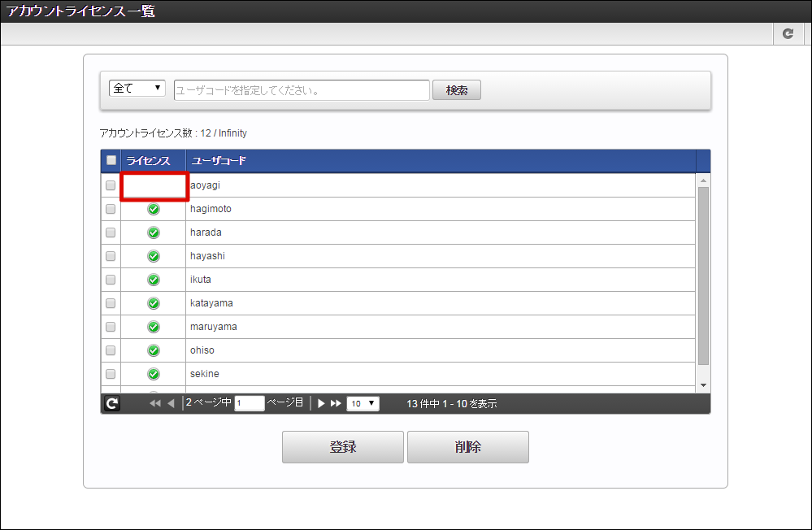Select the aoyagi user code cell

click(441, 185)
